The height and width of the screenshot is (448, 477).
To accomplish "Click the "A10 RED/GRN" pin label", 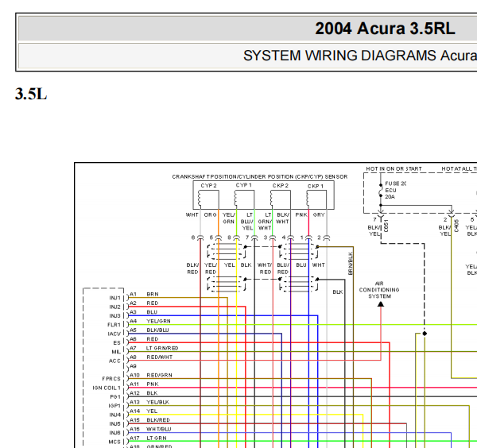I will tap(151, 376).
